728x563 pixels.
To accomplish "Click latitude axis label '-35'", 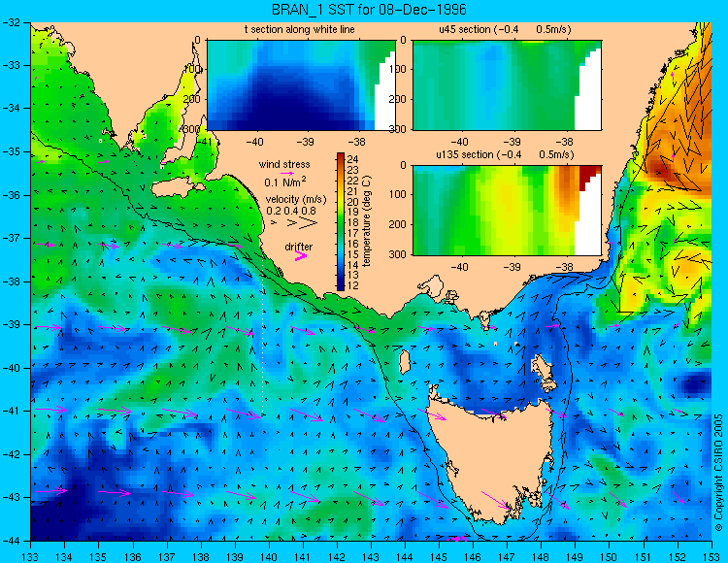I will pos(11,151).
